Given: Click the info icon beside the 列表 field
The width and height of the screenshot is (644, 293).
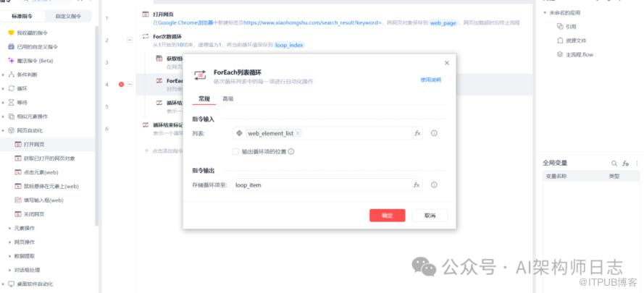Looking at the screenshot, I should coord(434,133).
